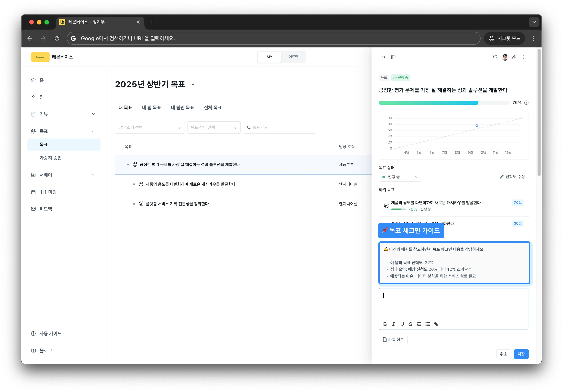The height and width of the screenshot is (392, 563).
Task: Click the 진행 중 status tag at panel top
Action: (400, 78)
